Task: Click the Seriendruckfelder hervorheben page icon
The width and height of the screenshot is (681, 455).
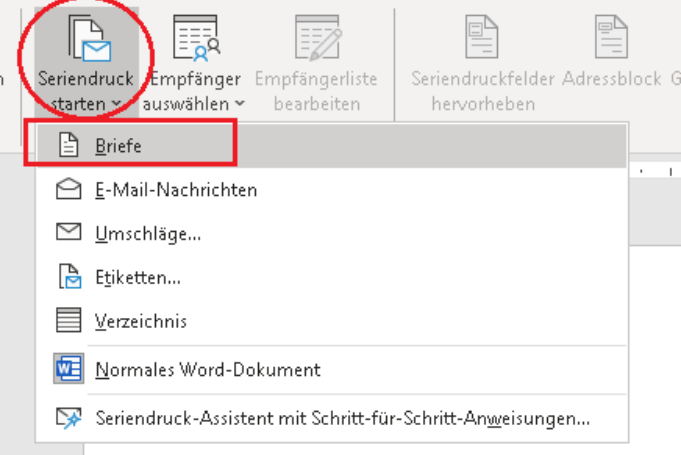Action: coord(482,37)
